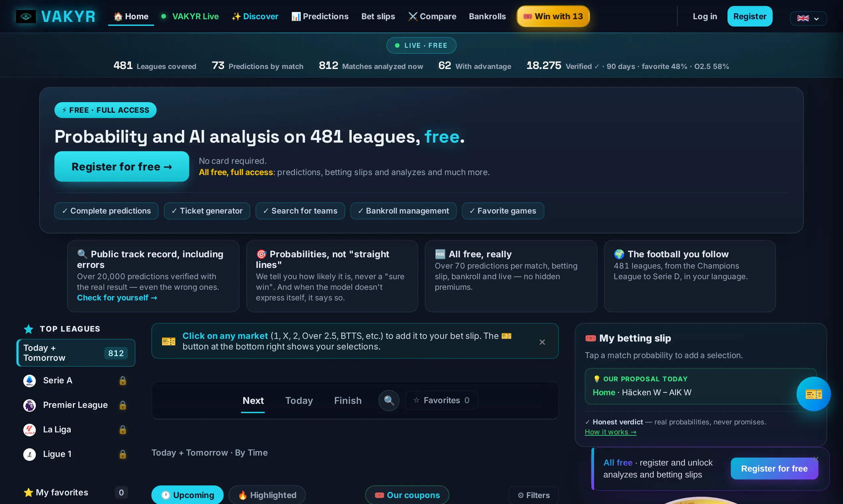This screenshot has width=843, height=504.
Task: Select La Liga in the top leagues
Action: coord(75,430)
